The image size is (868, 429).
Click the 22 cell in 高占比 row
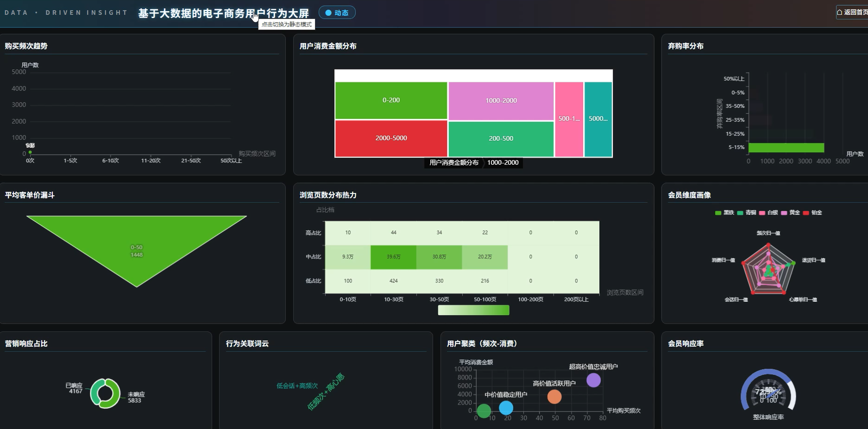click(485, 233)
